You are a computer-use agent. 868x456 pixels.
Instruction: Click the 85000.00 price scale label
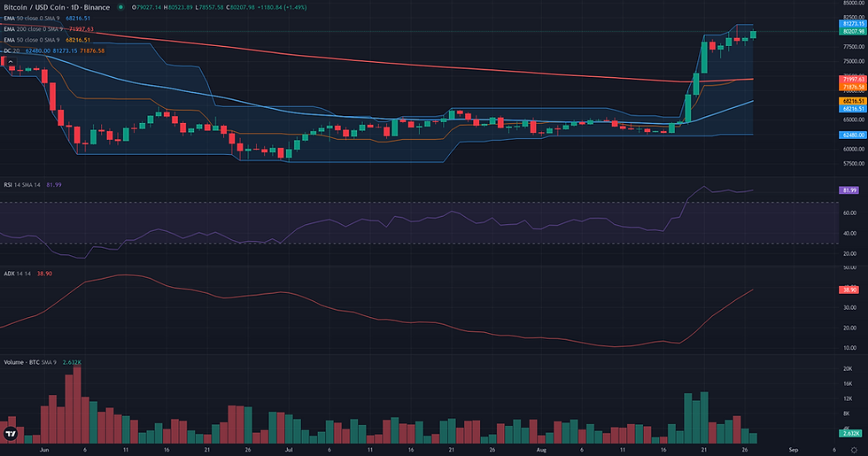click(x=854, y=3)
